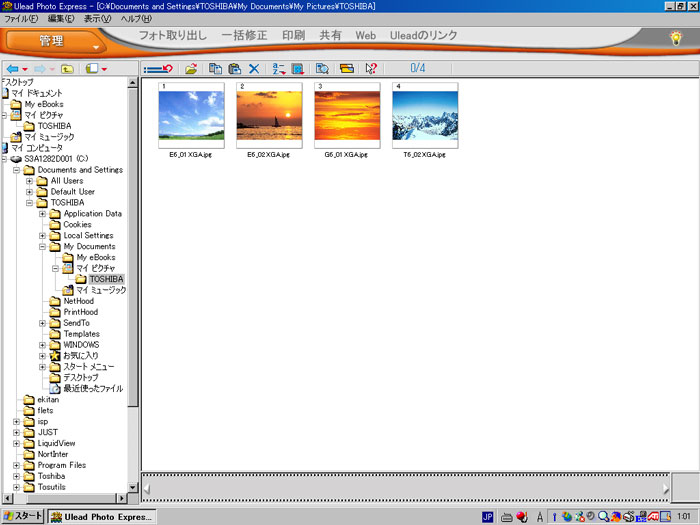Click the A-Z sort icon
Image resolution: width=700 pixels, height=525 pixels.
click(277, 69)
